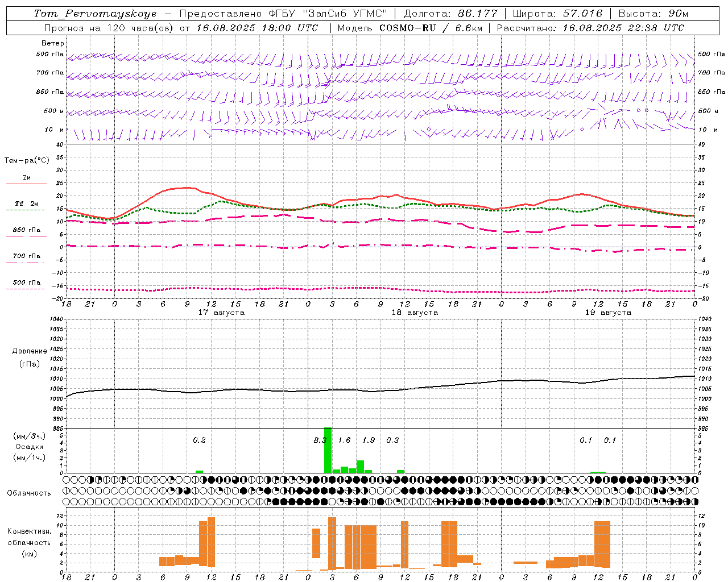Screen dimensions: 728x582
Task: Click the 18 августа date label
Action: [415, 313]
